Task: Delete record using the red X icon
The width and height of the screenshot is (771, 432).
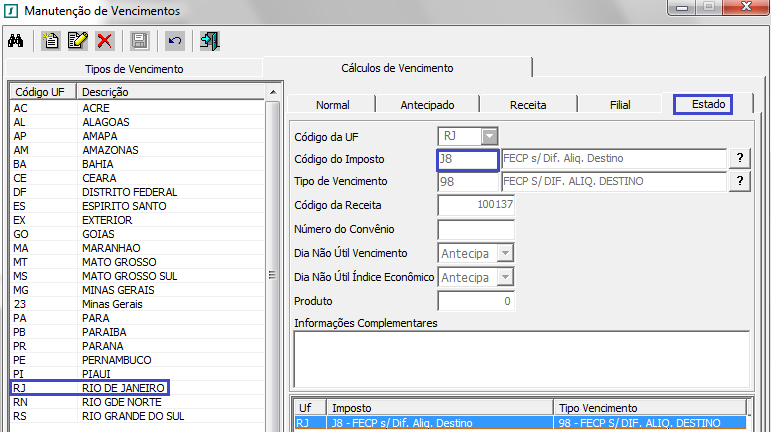Action: pyautogui.click(x=105, y=41)
